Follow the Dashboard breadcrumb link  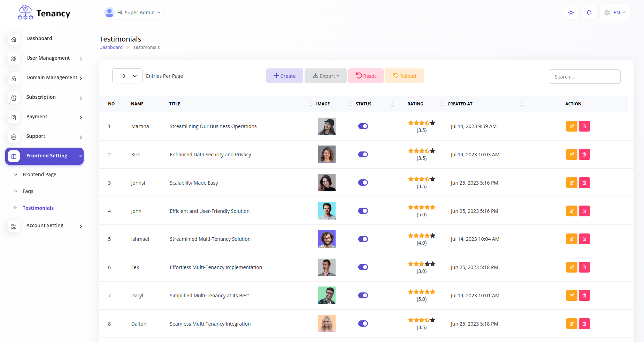pos(111,47)
